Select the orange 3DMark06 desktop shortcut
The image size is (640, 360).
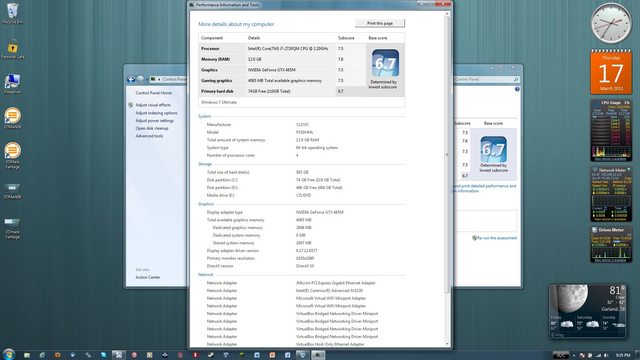click(12, 118)
